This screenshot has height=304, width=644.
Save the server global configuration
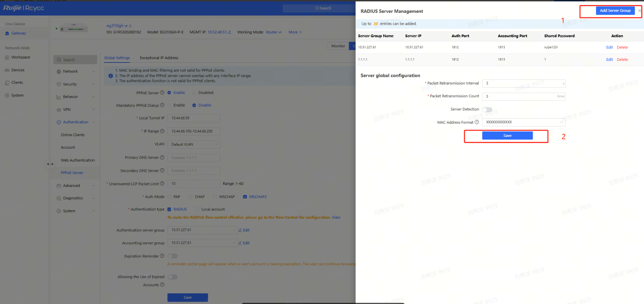pyautogui.click(x=507, y=136)
